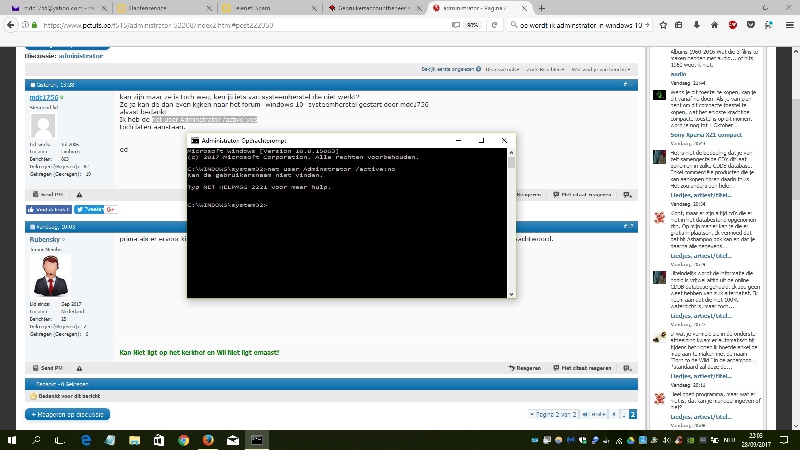800x450 pixels.
Task: Launch Microsoft Edge from taskbar
Action: pyautogui.click(x=86, y=440)
